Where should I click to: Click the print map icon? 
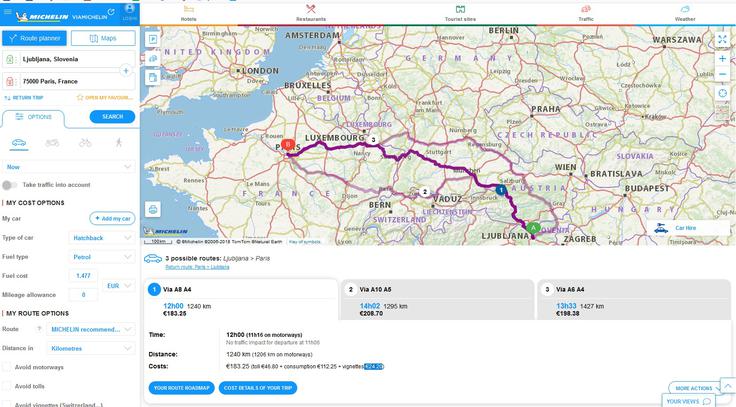152,209
